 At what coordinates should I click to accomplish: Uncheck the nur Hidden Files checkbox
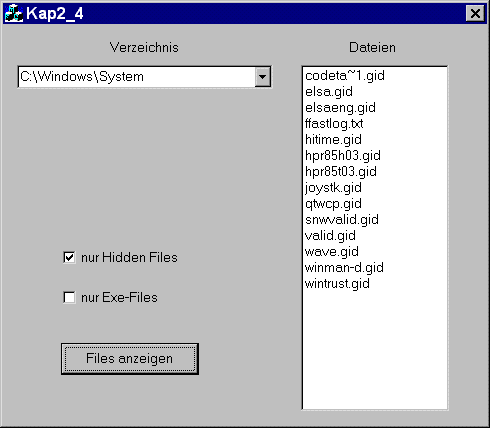pos(69,257)
